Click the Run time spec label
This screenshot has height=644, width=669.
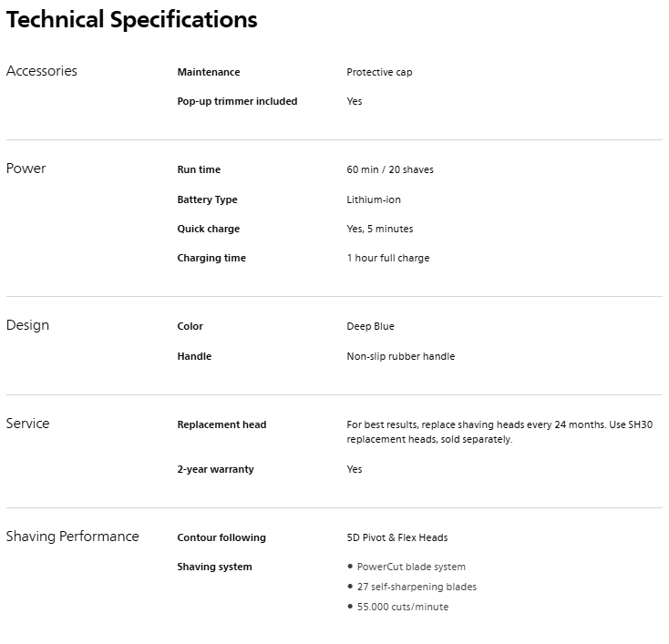(x=199, y=169)
